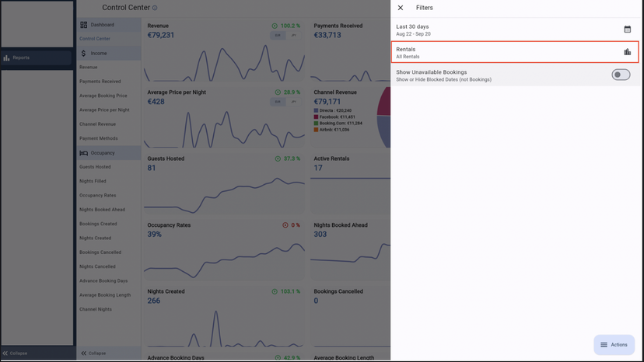The width and height of the screenshot is (644, 362).
Task: Click the Control Center info icon
Action: [x=155, y=8]
